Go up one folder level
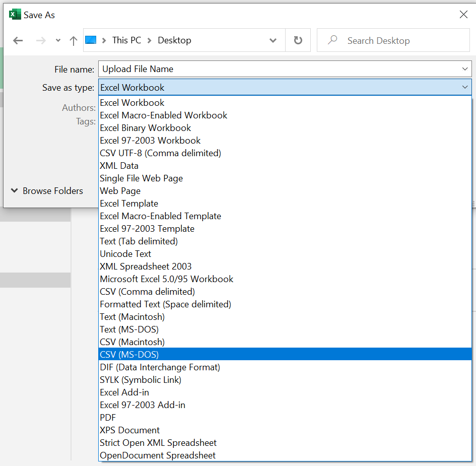476x466 pixels. (73, 40)
